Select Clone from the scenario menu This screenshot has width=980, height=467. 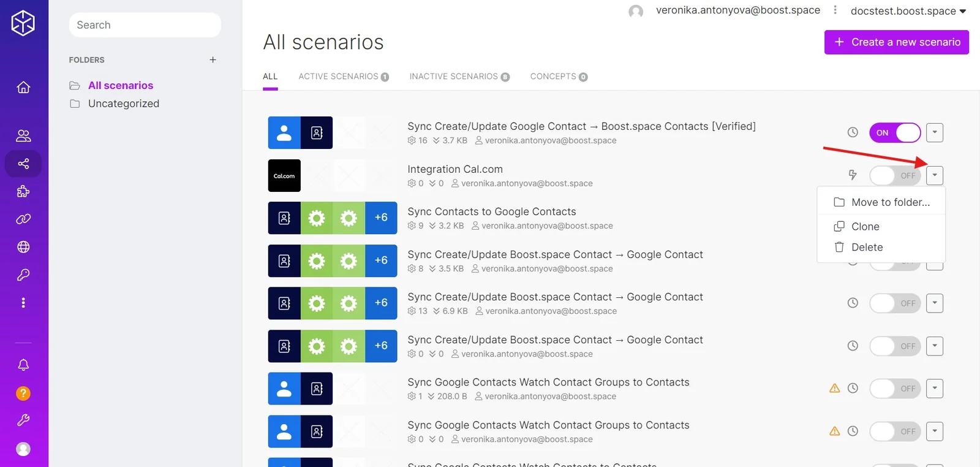pyautogui.click(x=881, y=226)
